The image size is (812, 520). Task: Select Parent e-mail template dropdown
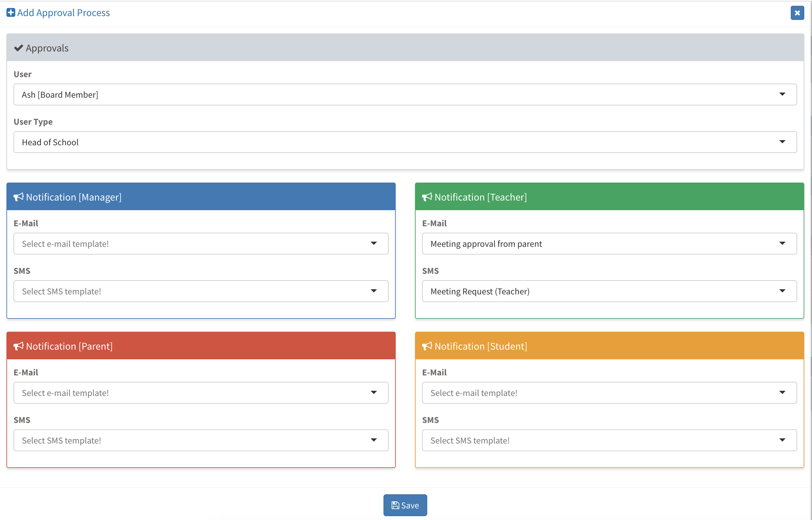tap(201, 393)
